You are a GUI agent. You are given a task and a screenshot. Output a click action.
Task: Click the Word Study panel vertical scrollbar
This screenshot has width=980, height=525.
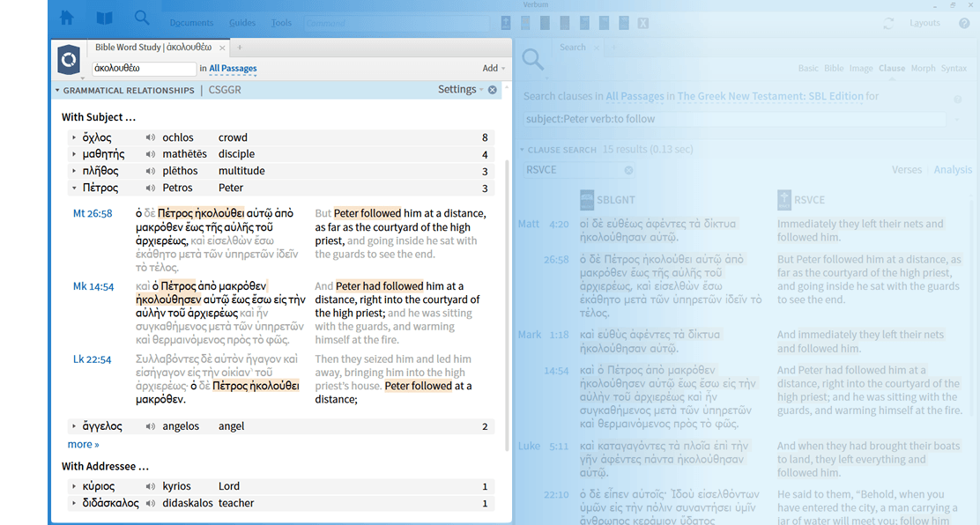[x=507, y=306]
